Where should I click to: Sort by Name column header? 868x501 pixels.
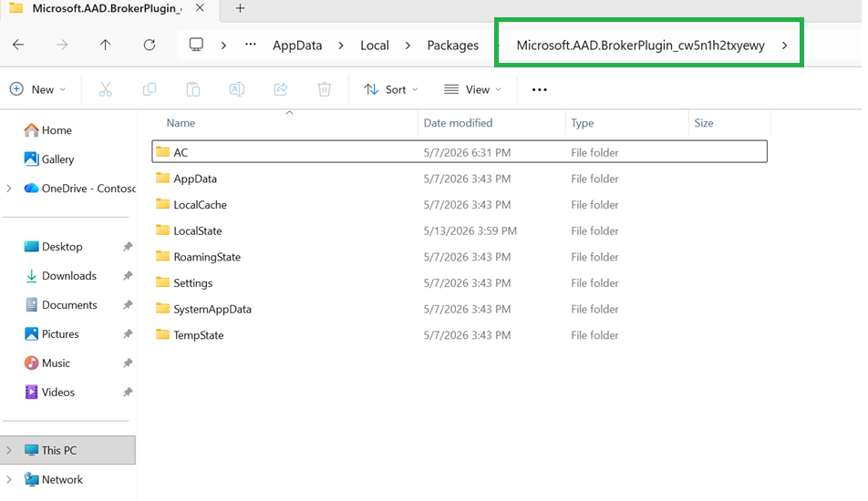[284, 123]
